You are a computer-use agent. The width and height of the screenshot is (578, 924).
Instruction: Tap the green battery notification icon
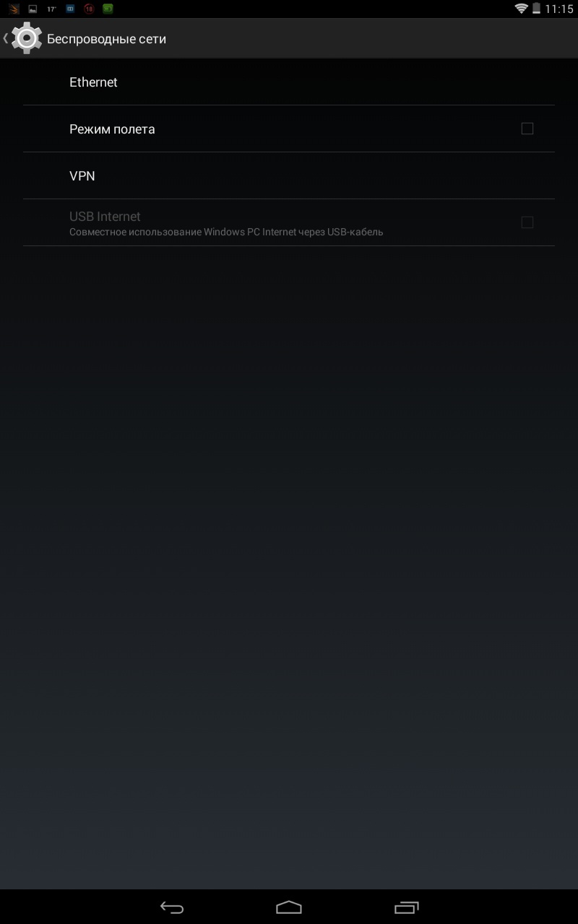point(108,9)
